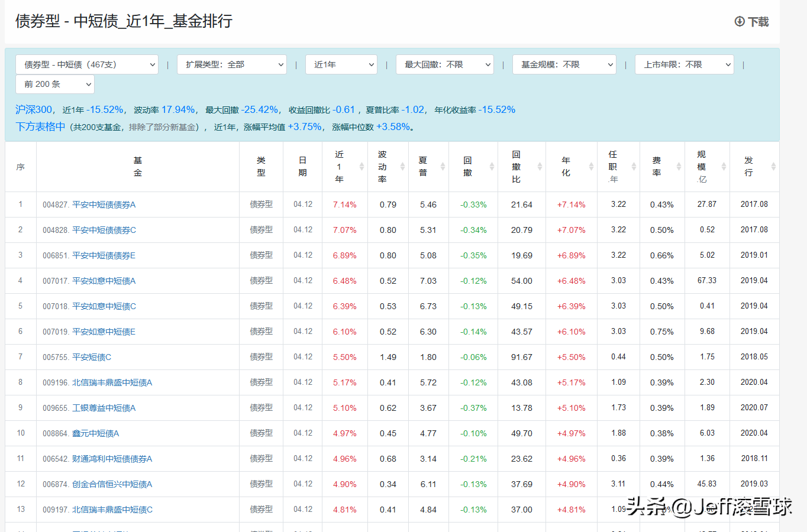Image resolution: width=807 pixels, height=532 pixels.
Task: Sort by the 回撤比 column arrows
Action: pyautogui.click(x=540, y=167)
